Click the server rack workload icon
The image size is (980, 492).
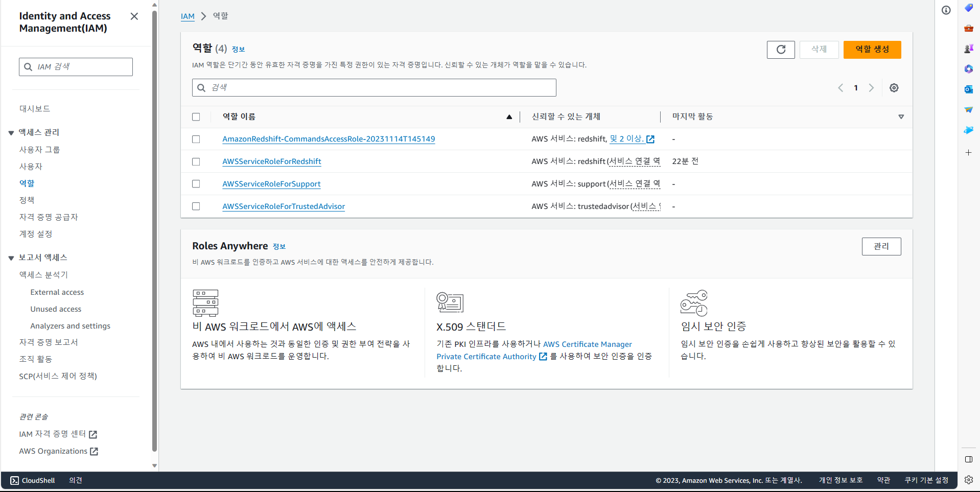point(205,303)
